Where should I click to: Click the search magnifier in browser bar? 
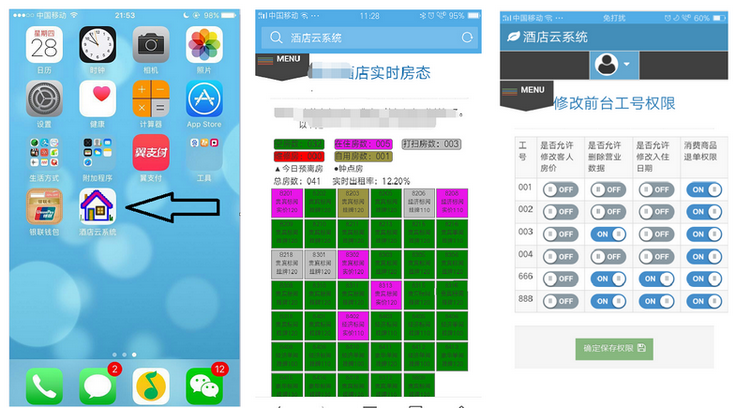[x=273, y=37]
